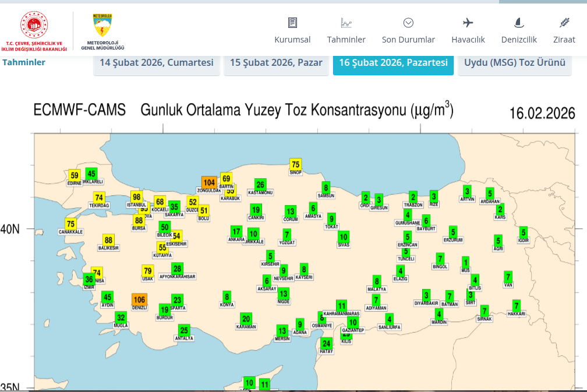Click the Havacılık airplane icon
Viewport: 587px width, 392px height.
(468, 23)
